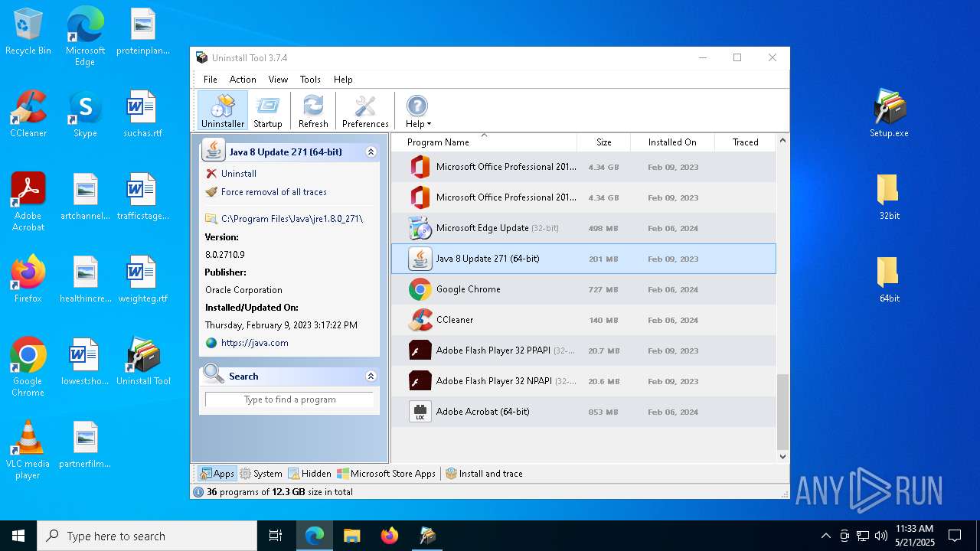Click the Type to find a program field
The width and height of the screenshot is (980, 551).
coord(289,399)
